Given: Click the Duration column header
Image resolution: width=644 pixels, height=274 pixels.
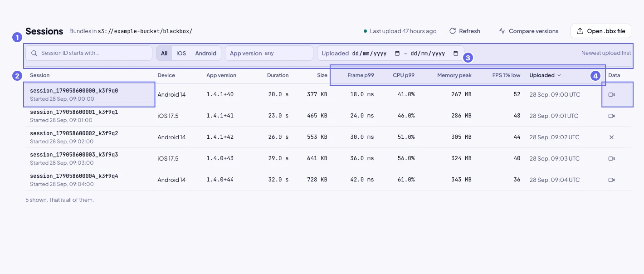Looking at the screenshot, I should point(278,75).
